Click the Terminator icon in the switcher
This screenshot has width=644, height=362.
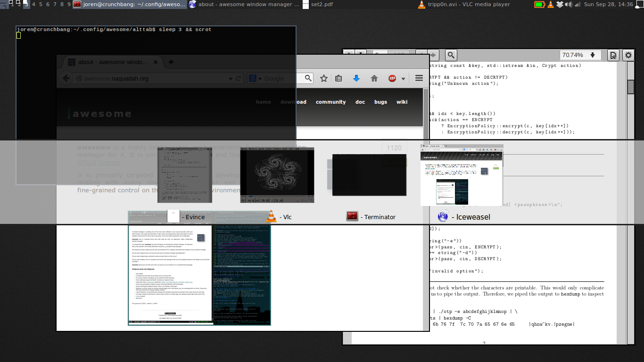coord(352,216)
